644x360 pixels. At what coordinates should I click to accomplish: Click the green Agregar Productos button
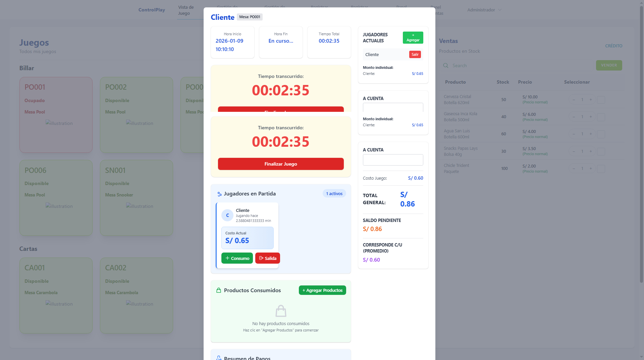(x=322, y=290)
